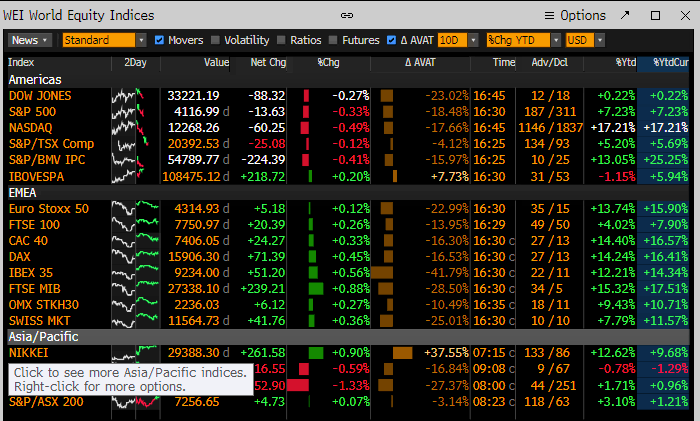Expand the Americas region section
The height and width of the screenshot is (421, 700).
(35, 80)
